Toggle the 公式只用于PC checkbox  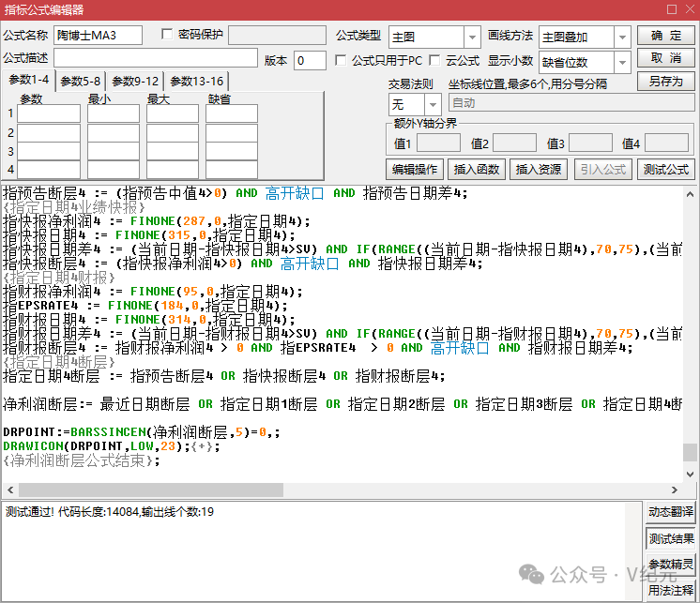341,60
